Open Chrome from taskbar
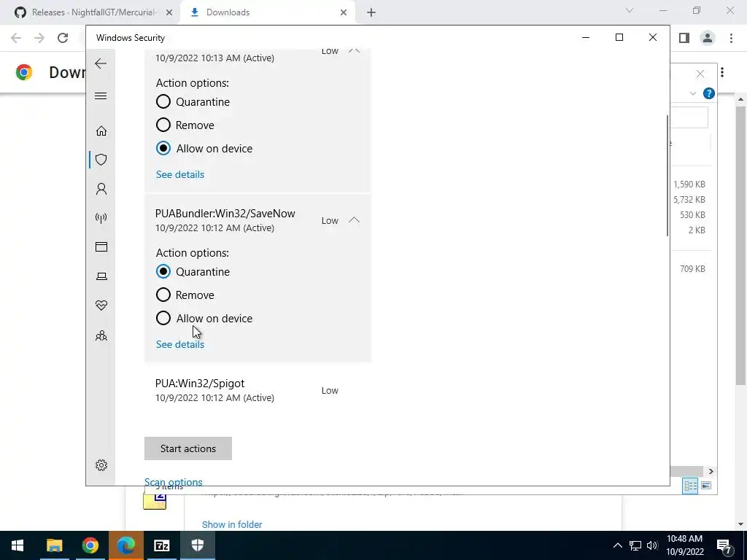The image size is (747, 560). (x=90, y=545)
